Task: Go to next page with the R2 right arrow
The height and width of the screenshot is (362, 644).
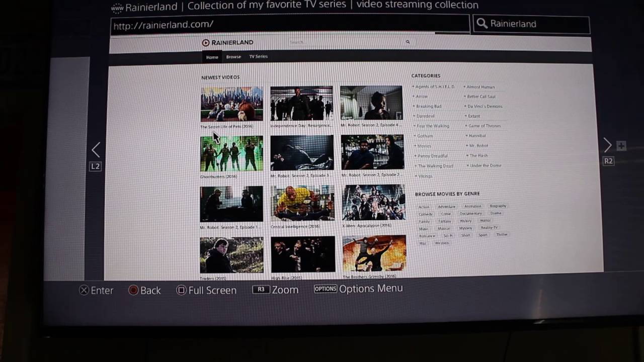Action: point(607,145)
